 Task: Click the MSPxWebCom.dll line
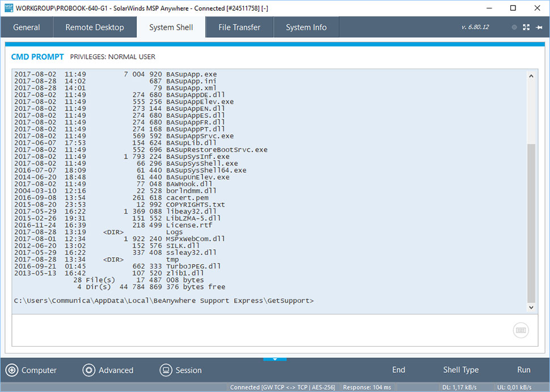click(x=120, y=239)
